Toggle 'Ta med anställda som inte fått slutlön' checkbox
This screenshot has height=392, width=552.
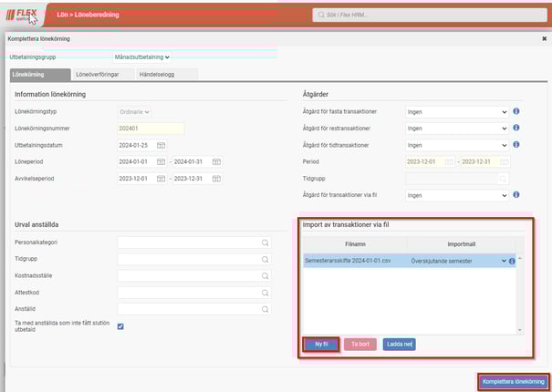point(121,326)
